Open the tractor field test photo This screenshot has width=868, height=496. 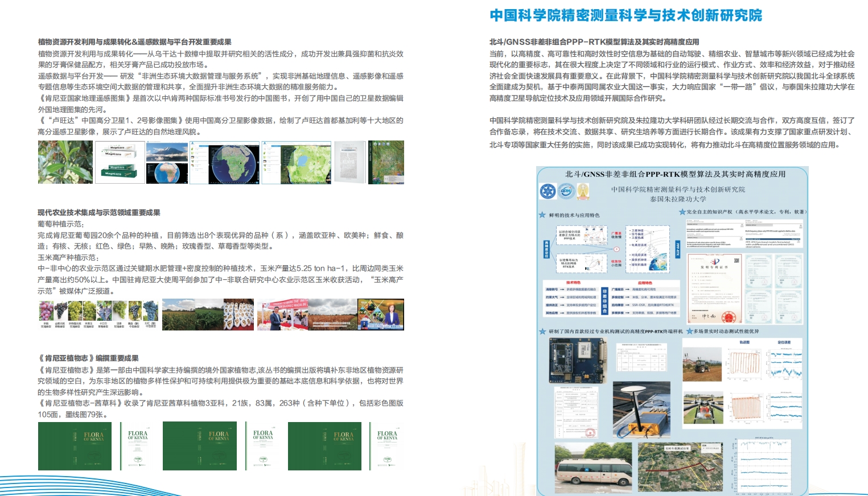[702, 364]
